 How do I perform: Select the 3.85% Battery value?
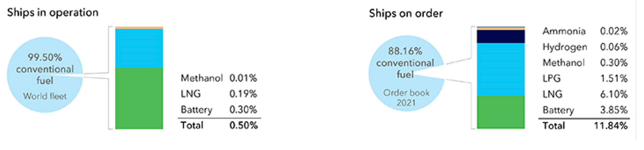(614, 110)
